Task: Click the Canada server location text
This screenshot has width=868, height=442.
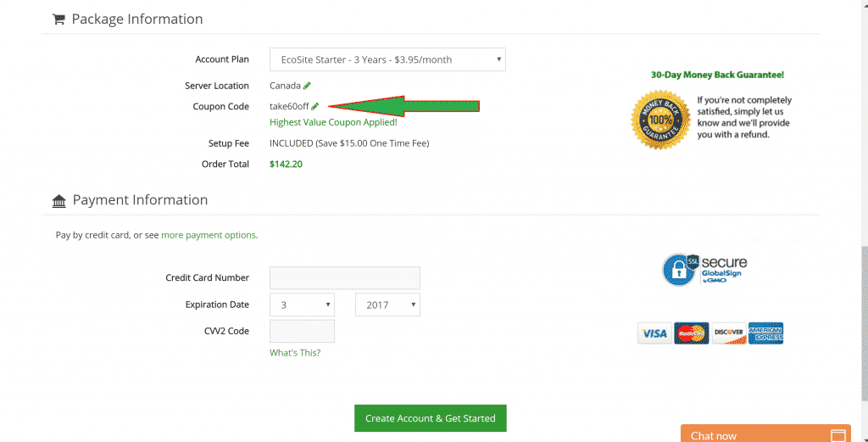Action: pos(285,86)
